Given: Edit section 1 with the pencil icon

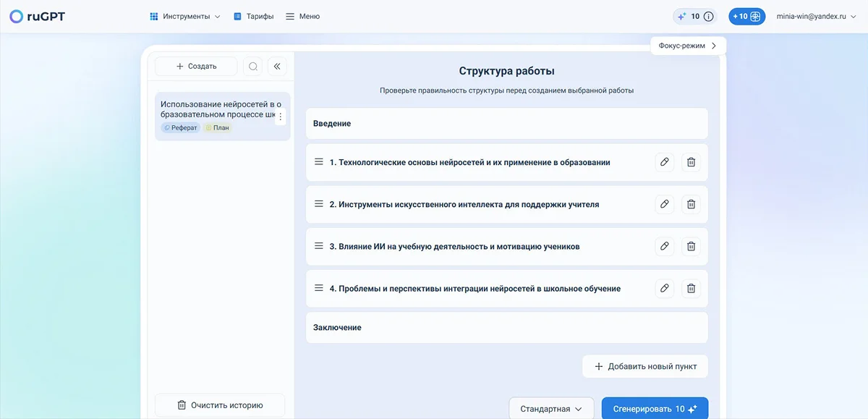Looking at the screenshot, I should tap(664, 162).
